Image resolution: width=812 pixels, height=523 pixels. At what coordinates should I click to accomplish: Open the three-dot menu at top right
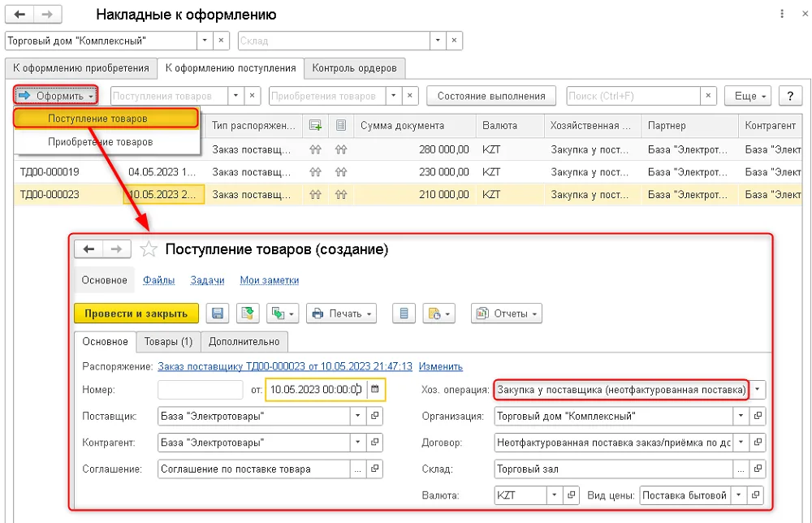pos(782,14)
